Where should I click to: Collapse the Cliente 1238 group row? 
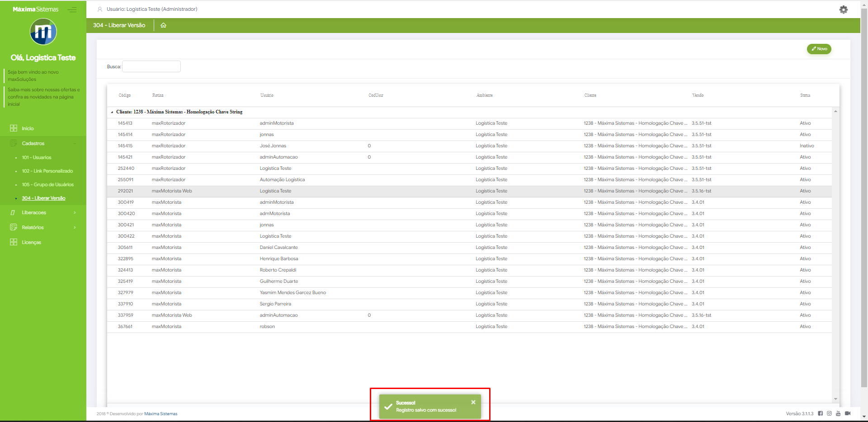[x=112, y=112]
